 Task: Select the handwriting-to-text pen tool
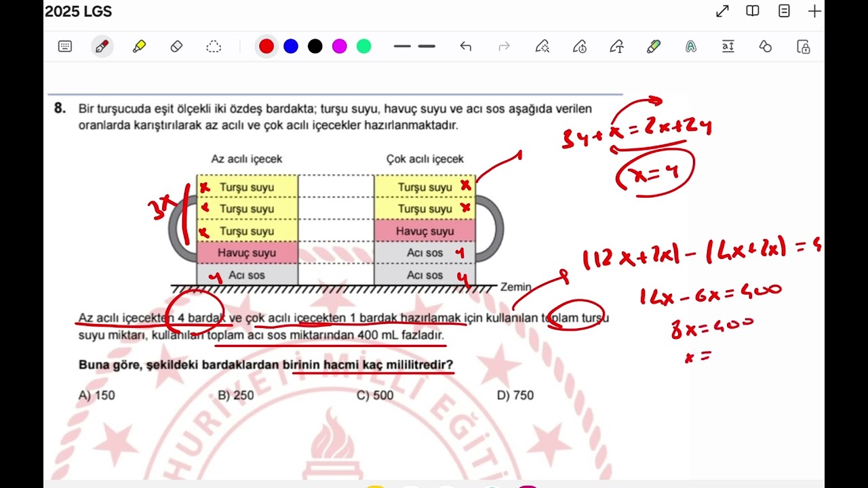tap(616, 47)
